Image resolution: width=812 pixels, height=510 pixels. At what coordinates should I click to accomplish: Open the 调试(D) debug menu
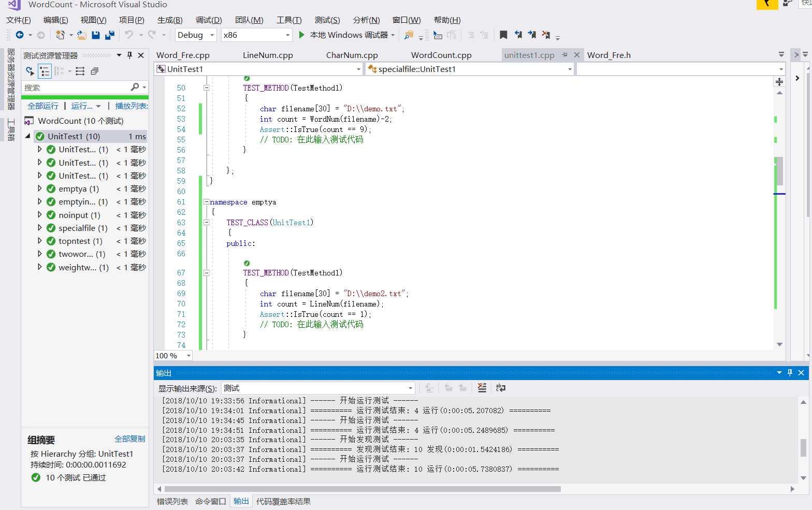(x=209, y=20)
